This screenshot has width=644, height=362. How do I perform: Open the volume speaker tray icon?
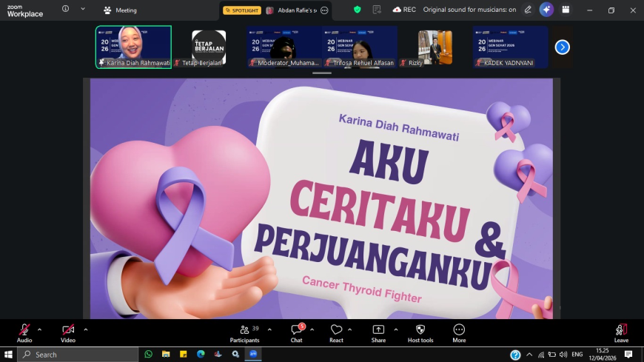coord(563,355)
